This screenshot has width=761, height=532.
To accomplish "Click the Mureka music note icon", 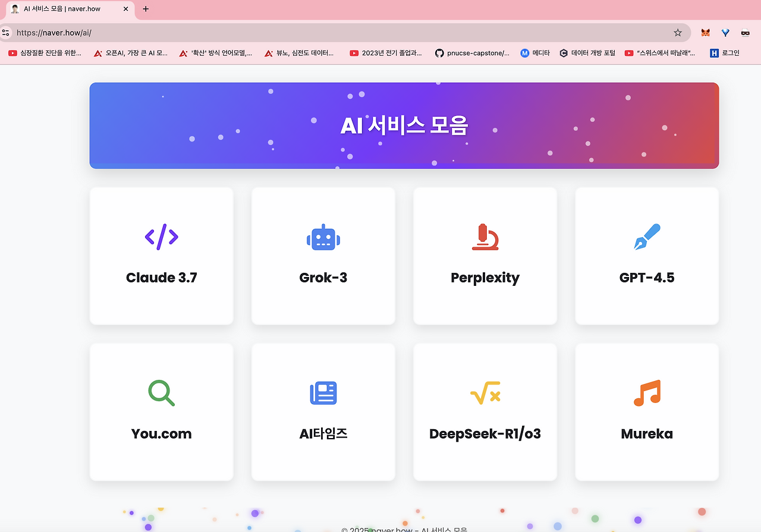I will 647,393.
